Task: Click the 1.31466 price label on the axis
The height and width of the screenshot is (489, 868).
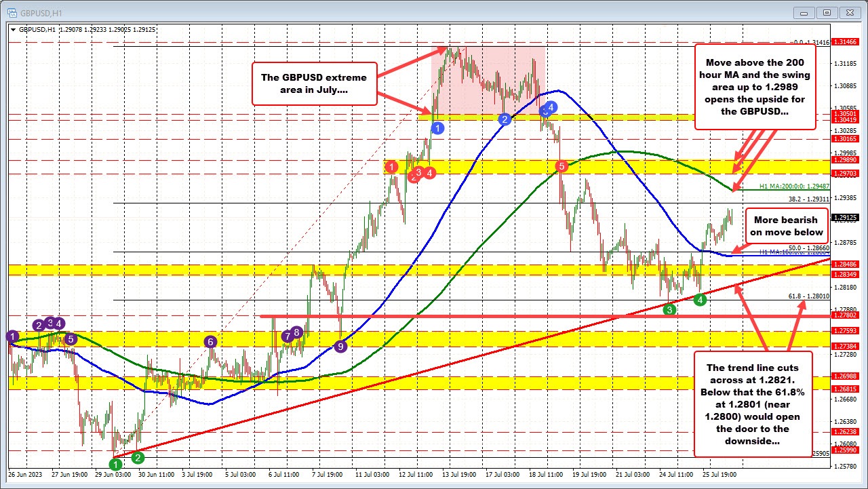Action: click(845, 42)
